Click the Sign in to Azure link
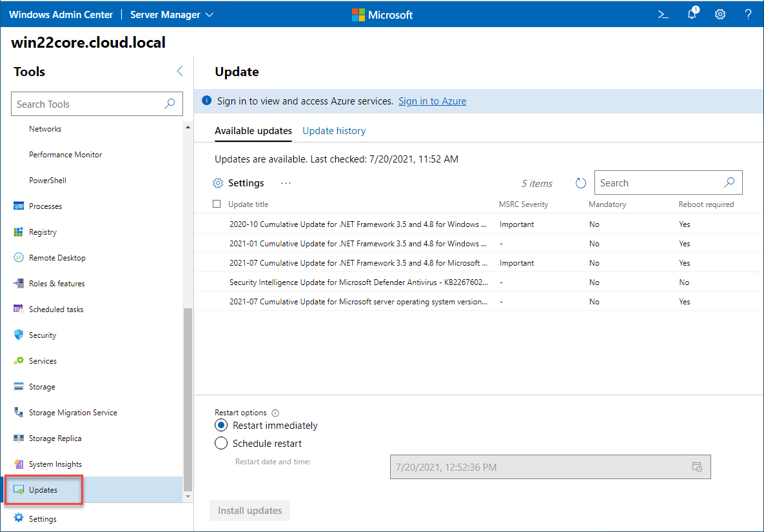 pyautogui.click(x=432, y=101)
